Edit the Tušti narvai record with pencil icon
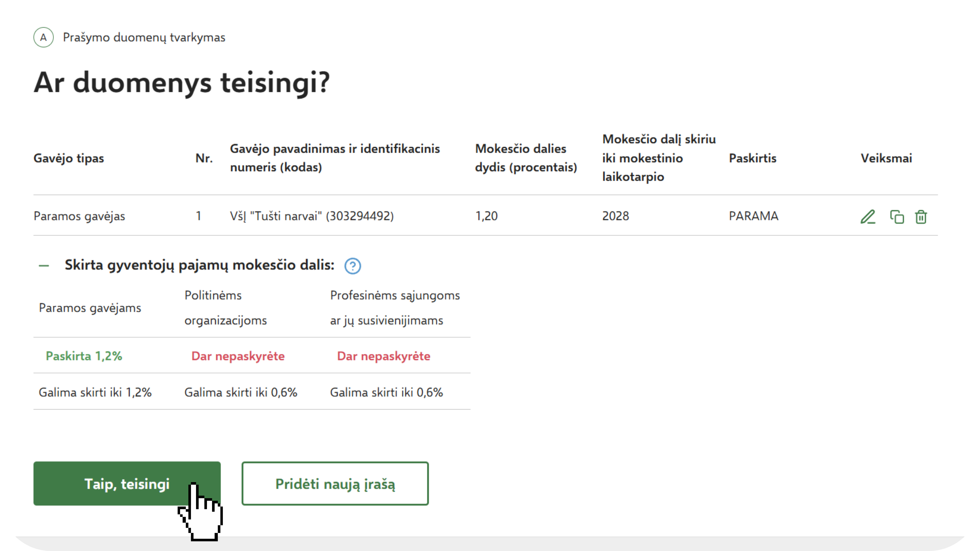Screen dimensions: 980x551 pyautogui.click(x=868, y=217)
